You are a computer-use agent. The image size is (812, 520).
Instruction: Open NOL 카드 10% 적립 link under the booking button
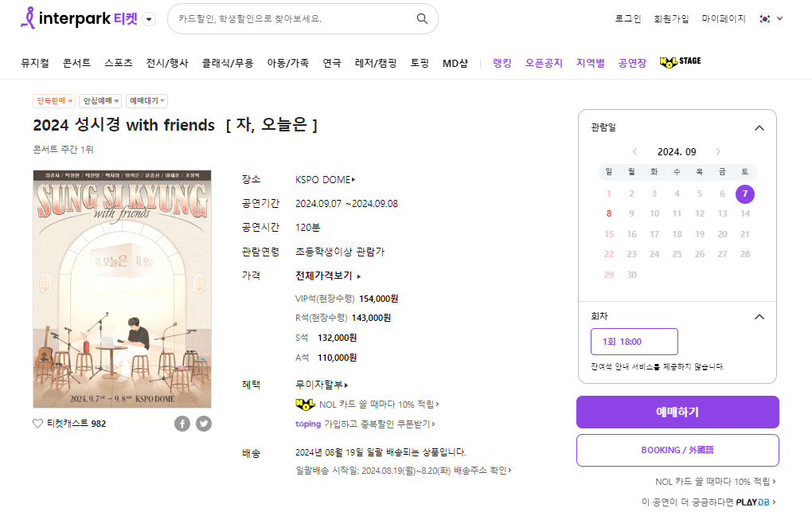[x=716, y=482]
